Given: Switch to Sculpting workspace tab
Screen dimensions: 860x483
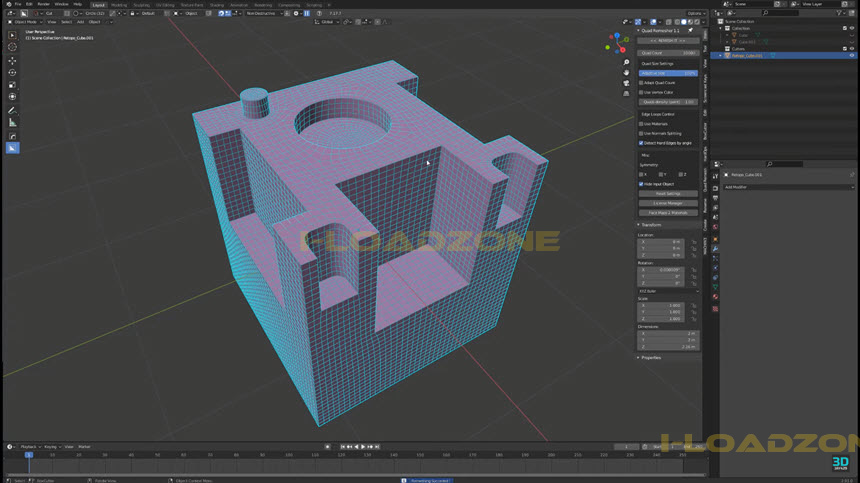Looking at the screenshot, I should (x=142, y=5).
